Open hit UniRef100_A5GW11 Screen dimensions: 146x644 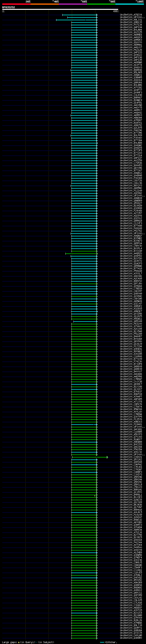[131, 319]
